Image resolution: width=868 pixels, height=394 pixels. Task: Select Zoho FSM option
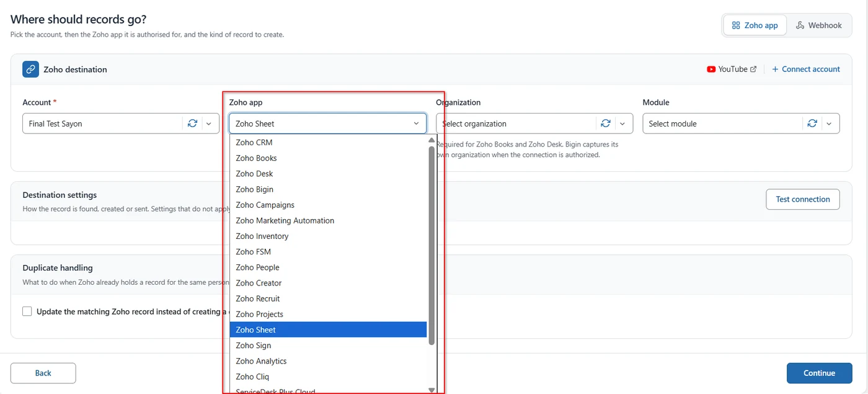pyautogui.click(x=328, y=252)
